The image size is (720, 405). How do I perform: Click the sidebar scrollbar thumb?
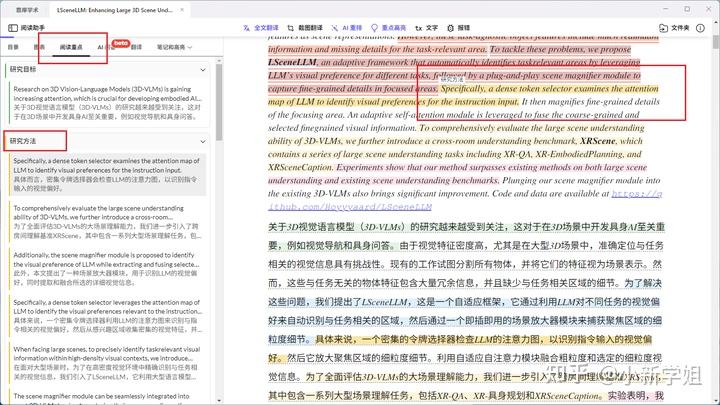pos(219,102)
